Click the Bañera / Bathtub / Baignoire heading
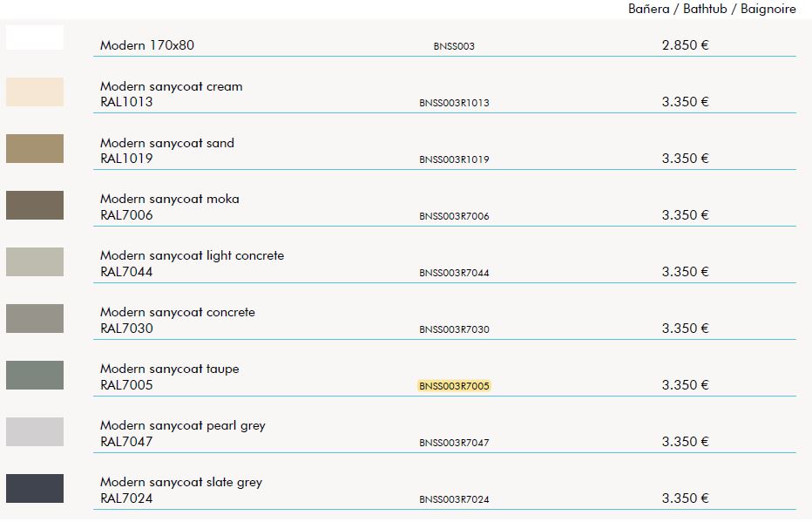The height and width of the screenshot is (522, 812). tap(712, 9)
